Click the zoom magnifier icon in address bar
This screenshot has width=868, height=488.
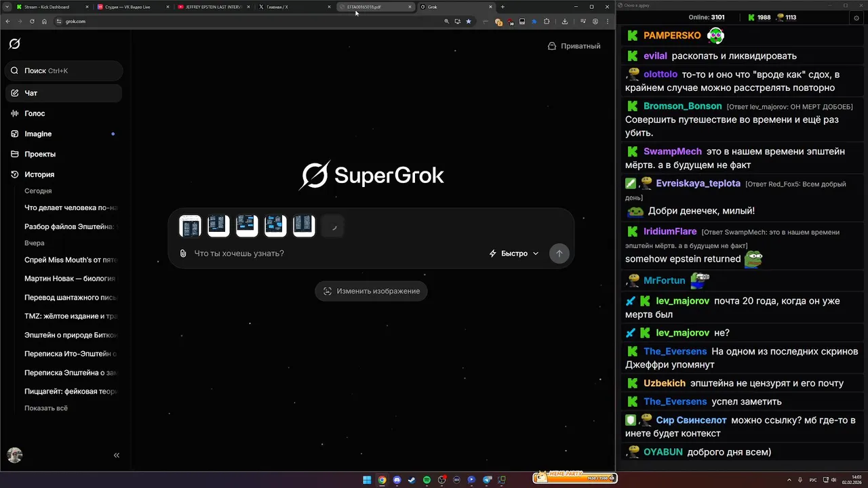446,21
